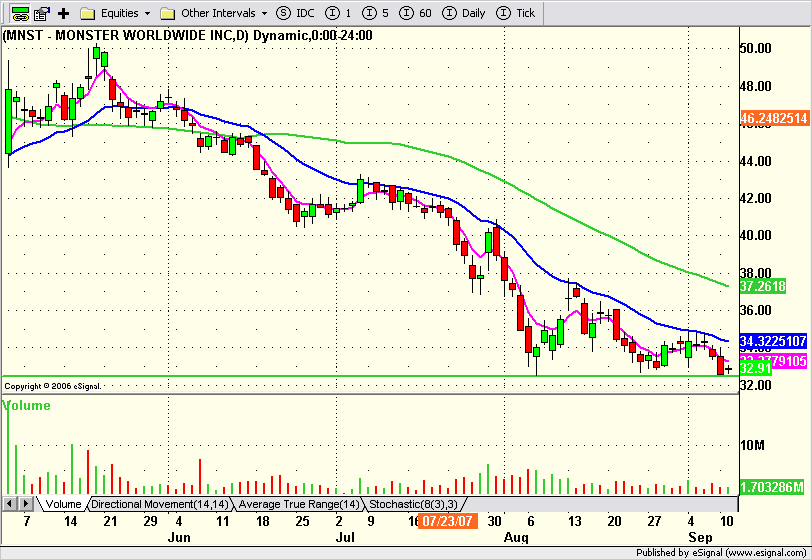The height and width of the screenshot is (560, 812).
Task: Switch to the Daily interval
Action: 463,13
